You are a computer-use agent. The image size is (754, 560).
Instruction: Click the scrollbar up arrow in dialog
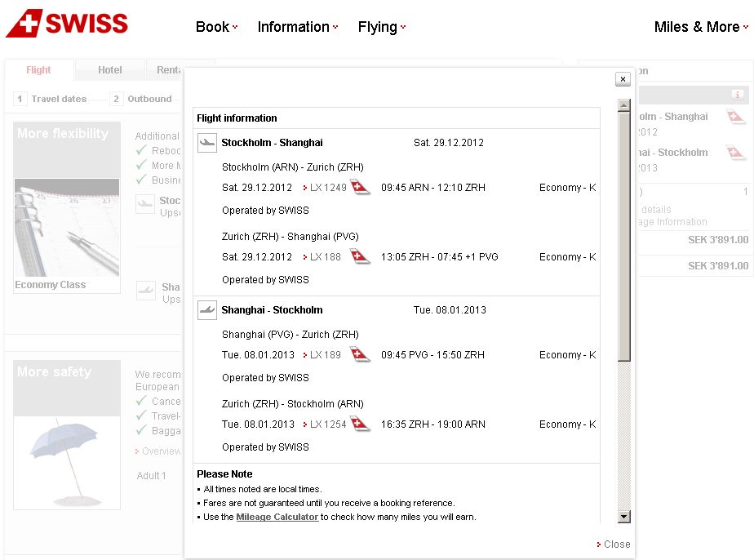click(624, 105)
